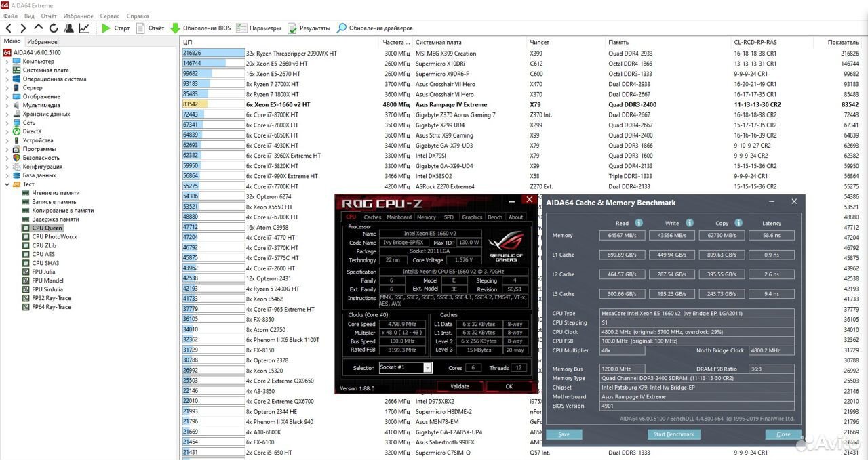Open the Справка menu
This screenshot has width=868, height=460.
click(x=138, y=16)
